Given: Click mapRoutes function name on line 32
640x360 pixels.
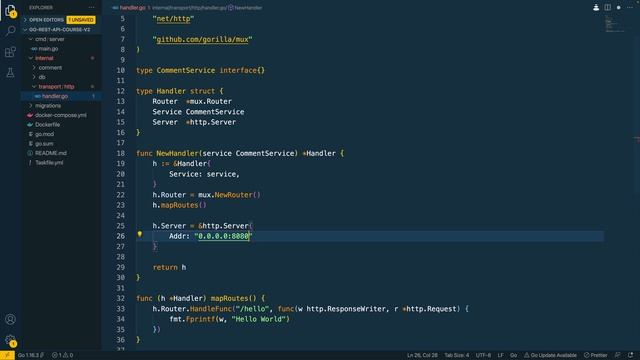Looking at the screenshot, I should click(229, 298).
